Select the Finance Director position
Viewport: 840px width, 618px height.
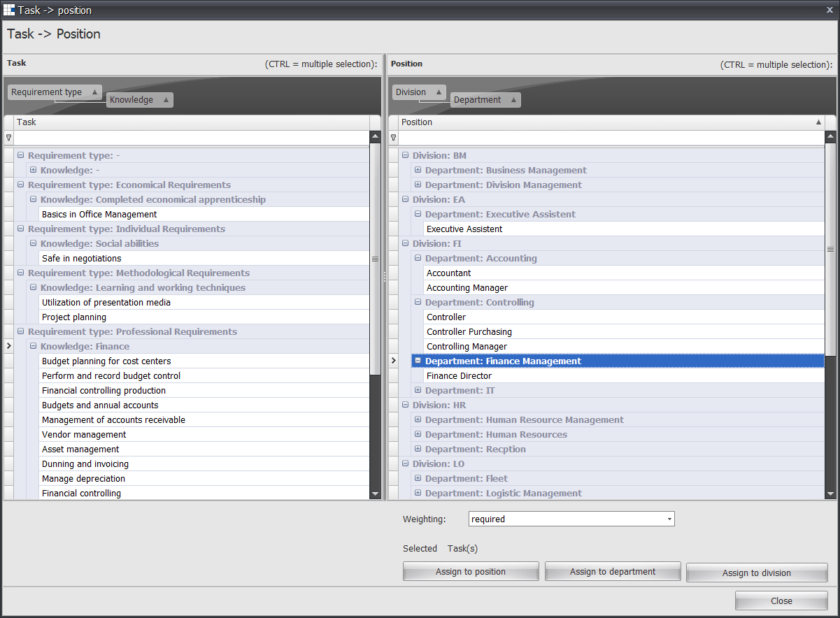pyautogui.click(x=459, y=376)
